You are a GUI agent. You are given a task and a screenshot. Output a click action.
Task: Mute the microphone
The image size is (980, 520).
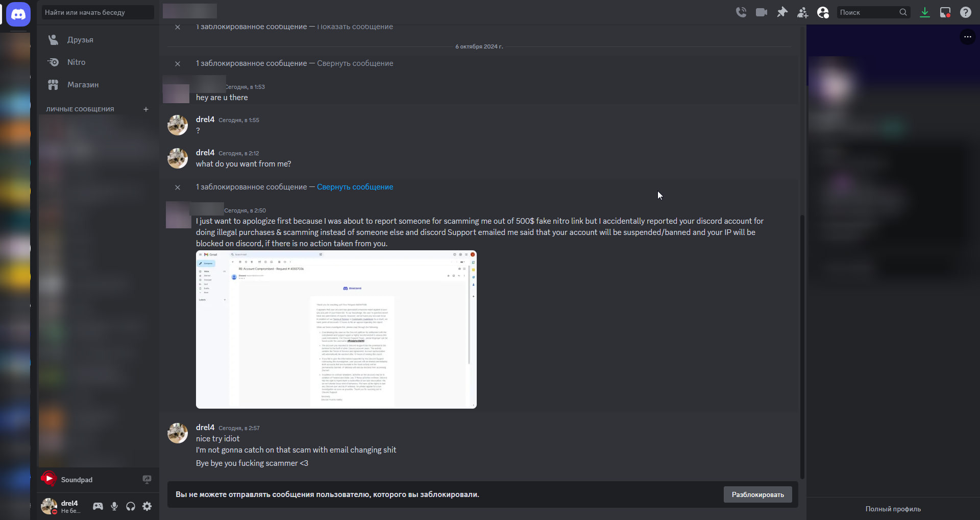coord(114,506)
